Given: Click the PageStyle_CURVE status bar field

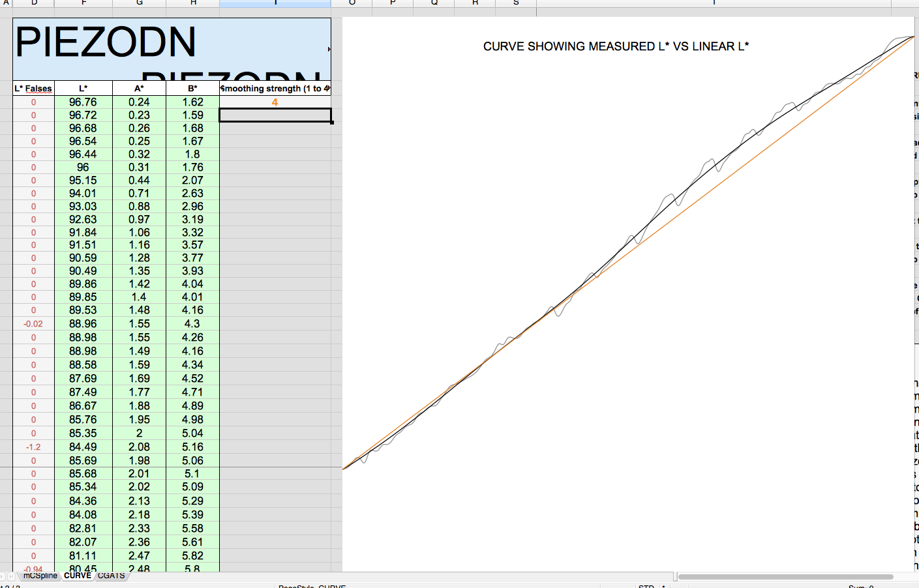Looking at the screenshot, I should [312, 586].
